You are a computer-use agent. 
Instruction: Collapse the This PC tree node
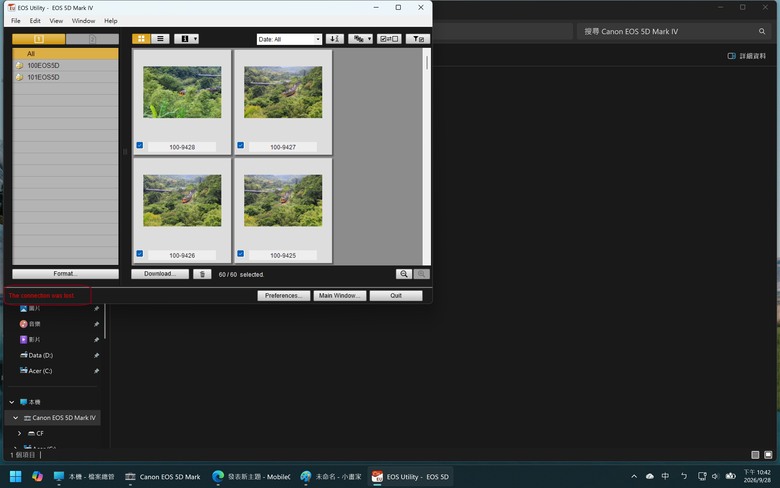[x=12, y=402]
